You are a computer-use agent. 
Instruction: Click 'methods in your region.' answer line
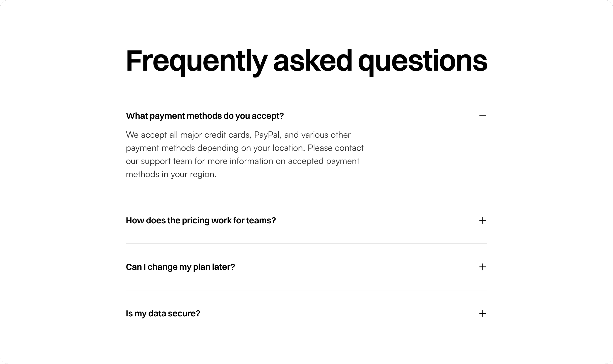[171, 174]
